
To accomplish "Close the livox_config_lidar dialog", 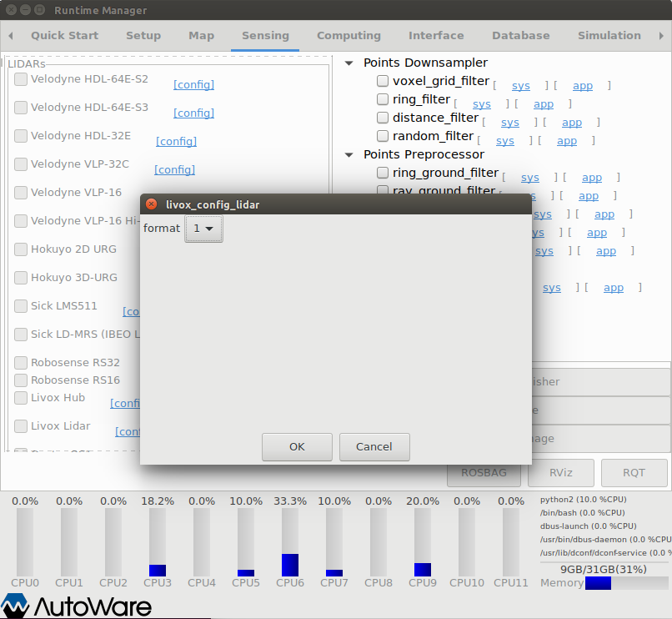I will pyautogui.click(x=151, y=204).
